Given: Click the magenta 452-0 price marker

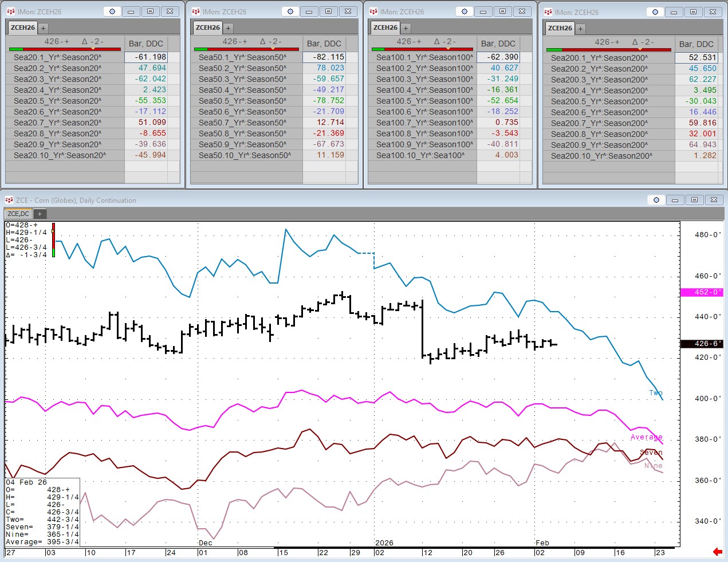Looking at the screenshot, I should pyautogui.click(x=701, y=292).
